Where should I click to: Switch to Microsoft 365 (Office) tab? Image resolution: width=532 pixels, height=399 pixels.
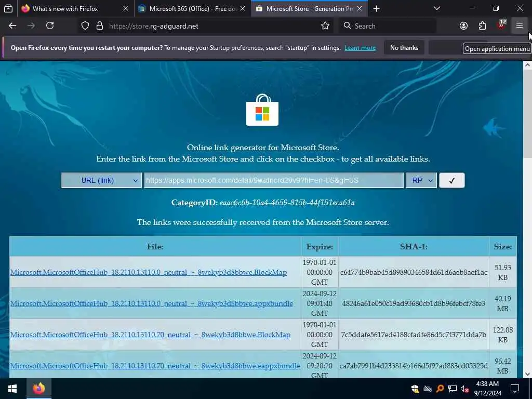192,9
